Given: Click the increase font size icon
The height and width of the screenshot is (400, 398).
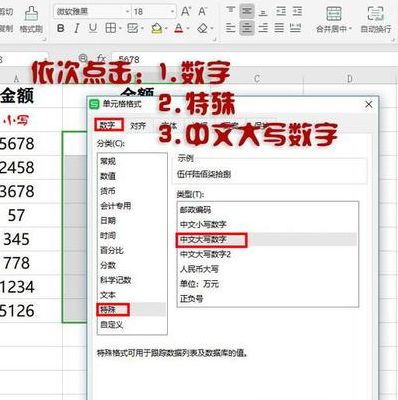Looking at the screenshot, I should tap(185, 11).
